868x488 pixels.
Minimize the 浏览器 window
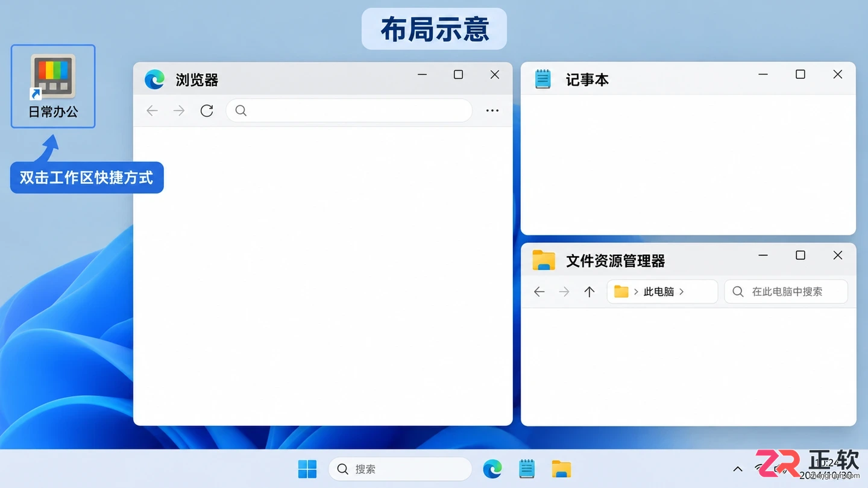422,75
